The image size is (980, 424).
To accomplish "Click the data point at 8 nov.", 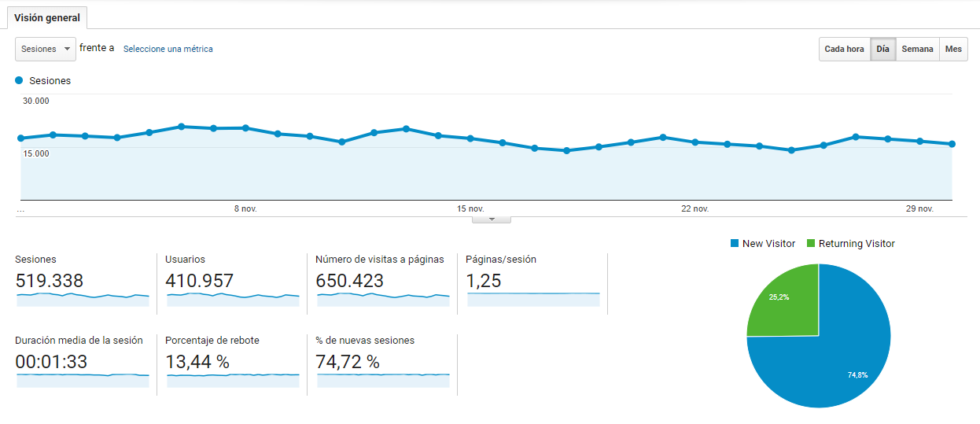I will (245, 127).
